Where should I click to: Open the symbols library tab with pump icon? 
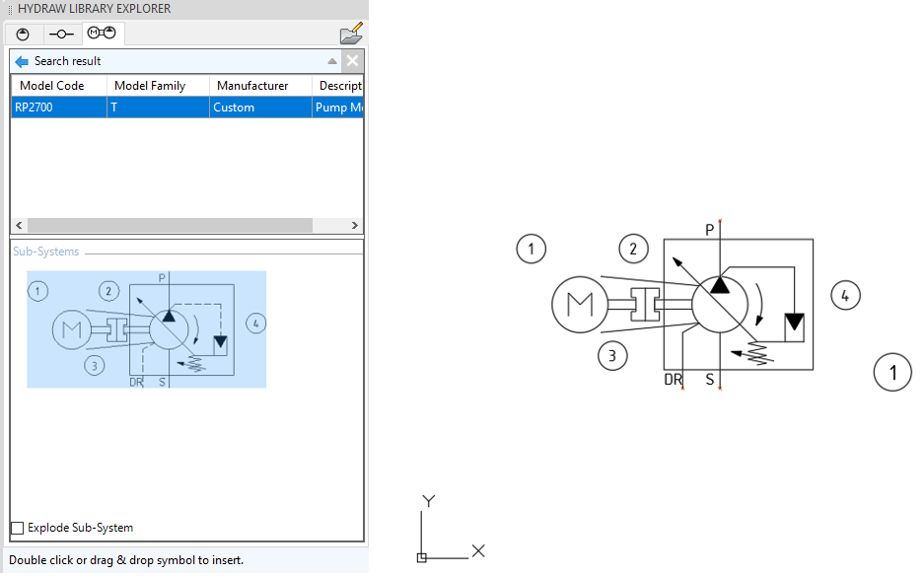(24, 34)
